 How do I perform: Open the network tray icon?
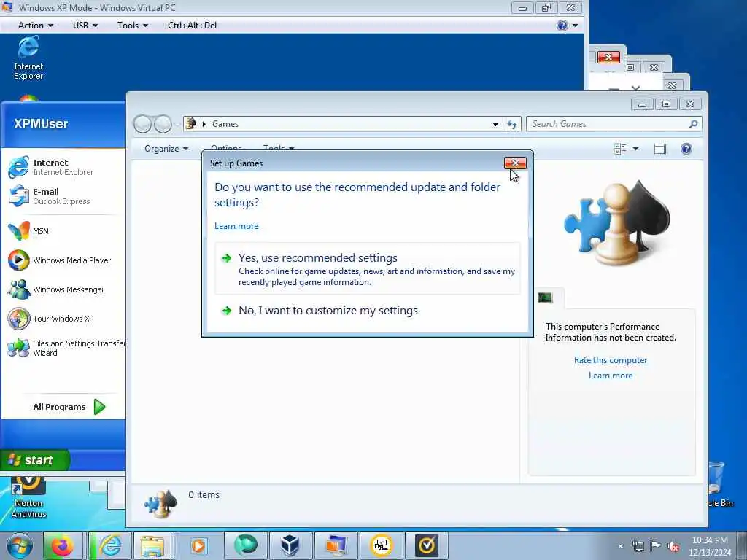click(638, 546)
